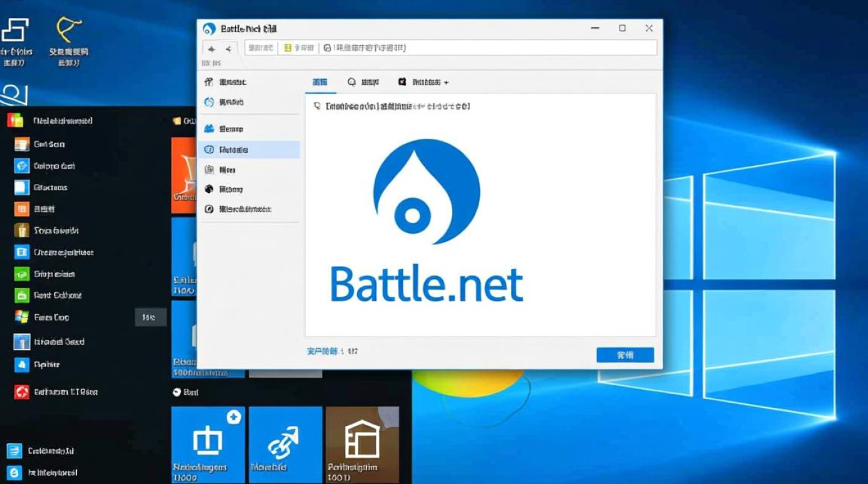This screenshot has width=868, height=484.
Task: Open the friends list icon in sidebar
Action: pyautogui.click(x=208, y=128)
